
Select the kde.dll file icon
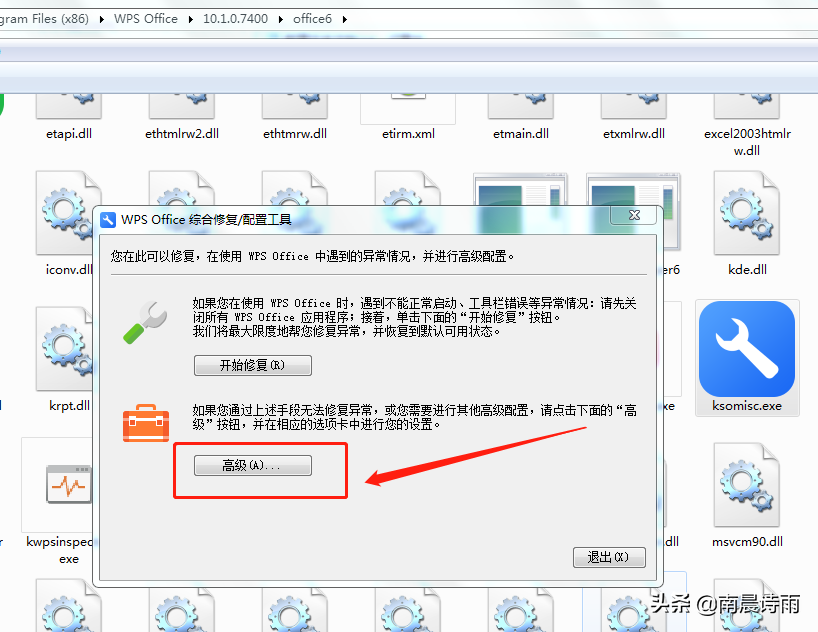pos(747,213)
